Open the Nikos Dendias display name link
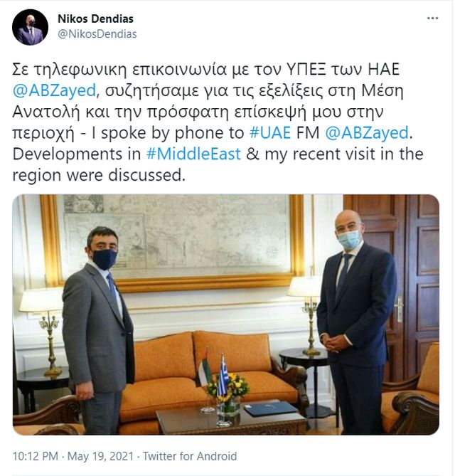Image resolution: width=455 pixels, height=476 pixels. 95,18
